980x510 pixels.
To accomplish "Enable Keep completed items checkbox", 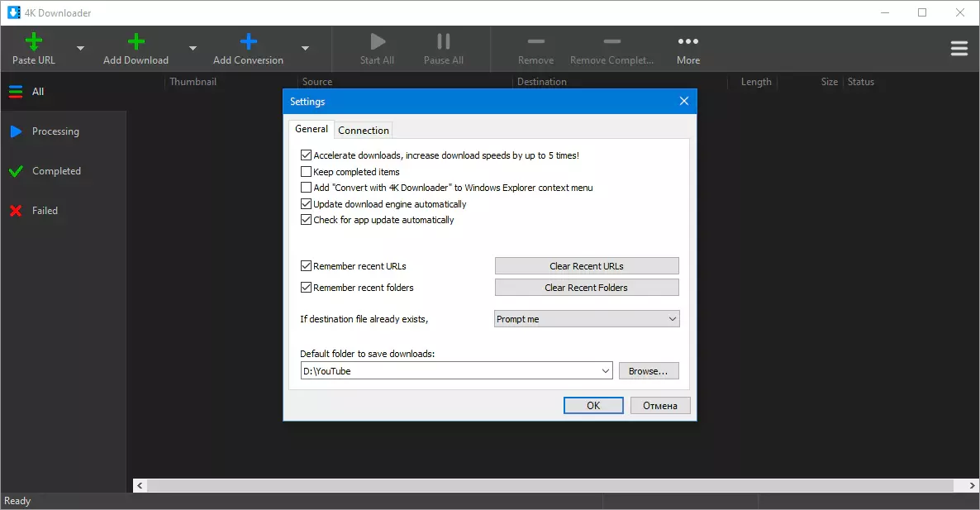I will click(x=307, y=172).
